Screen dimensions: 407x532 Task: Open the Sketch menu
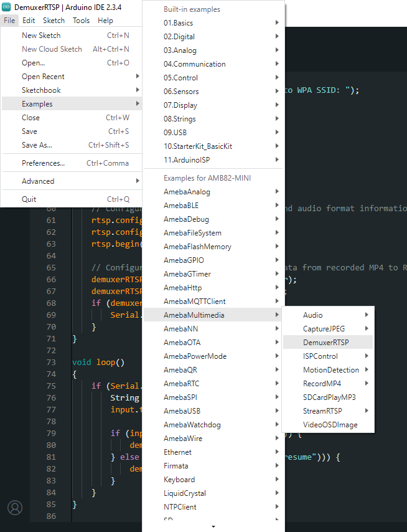54,21
